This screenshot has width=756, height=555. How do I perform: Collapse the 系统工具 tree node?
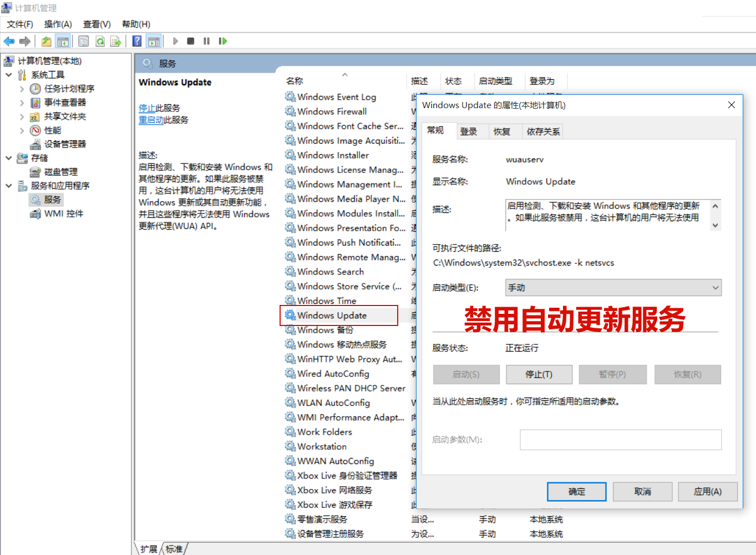(8, 75)
